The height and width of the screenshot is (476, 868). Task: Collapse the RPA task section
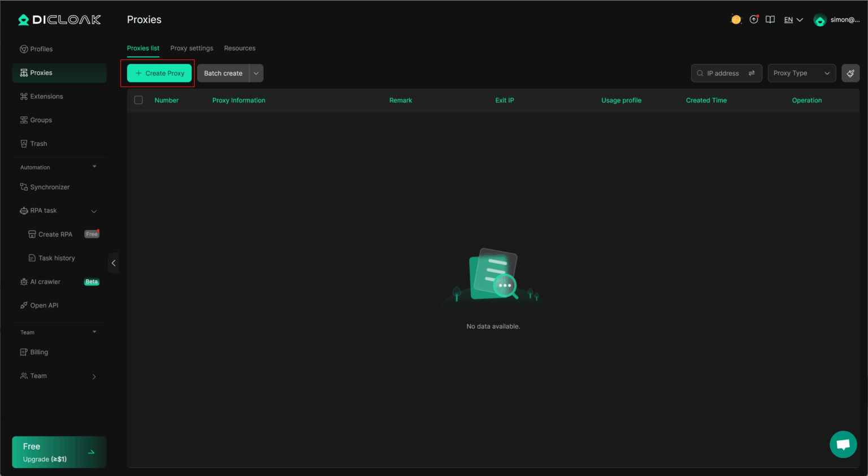94,210
